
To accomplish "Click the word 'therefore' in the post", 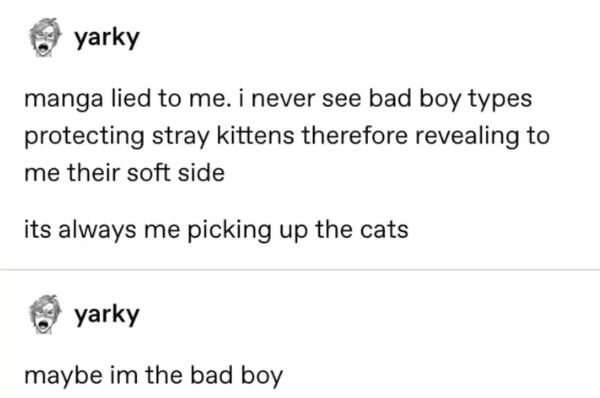I will point(355,136).
